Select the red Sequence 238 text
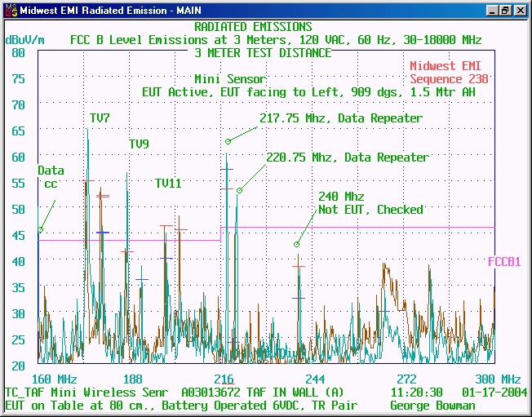 tap(449, 79)
